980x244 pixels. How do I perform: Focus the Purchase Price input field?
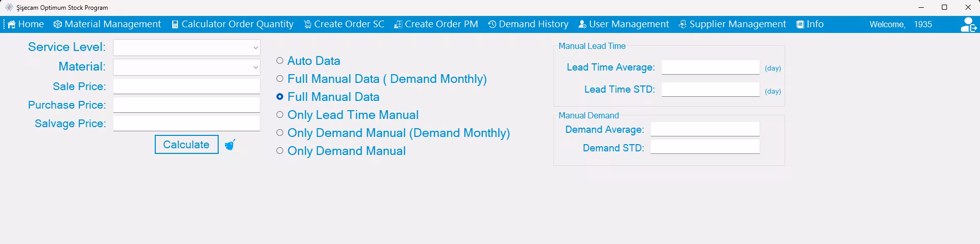click(x=187, y=105)
